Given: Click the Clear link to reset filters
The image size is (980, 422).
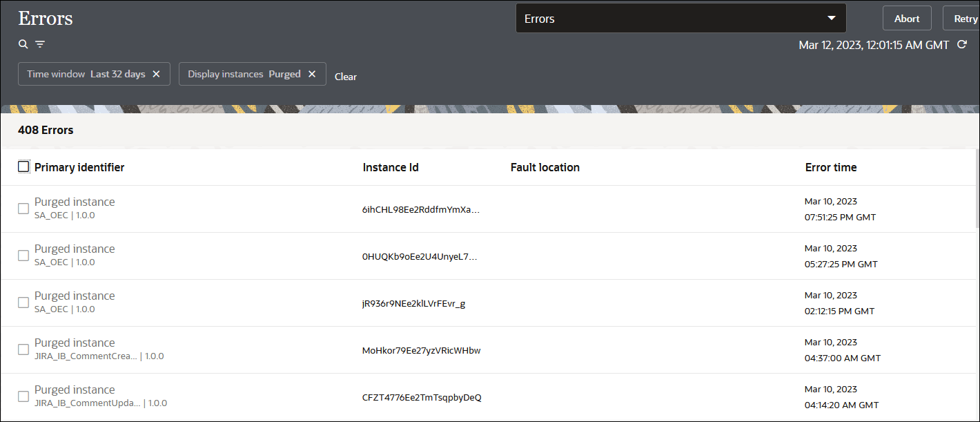Looking at the screenshot, I should [345, 77].
